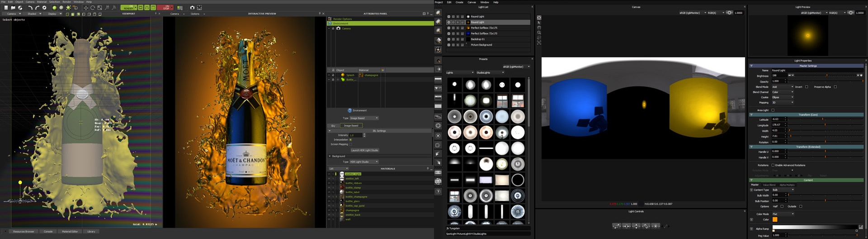868x239 pixels.
Task: Open the Content Type Bulb dropdown
Action: (783, 190)
